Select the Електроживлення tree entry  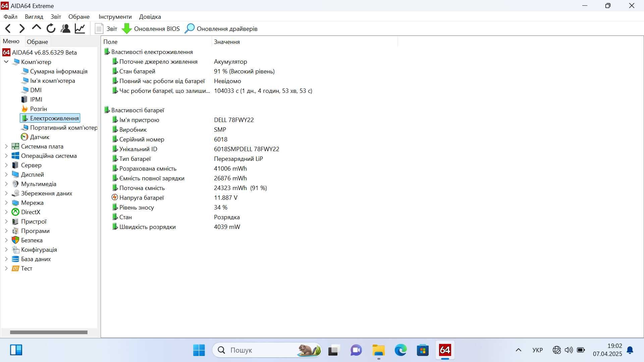coord(50,118)
